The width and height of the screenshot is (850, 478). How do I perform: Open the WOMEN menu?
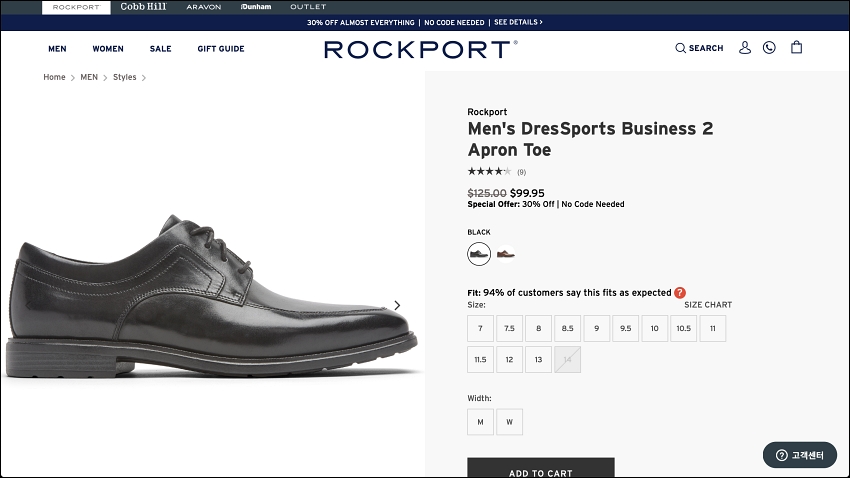pyautogui.click(x=108, y=49)
